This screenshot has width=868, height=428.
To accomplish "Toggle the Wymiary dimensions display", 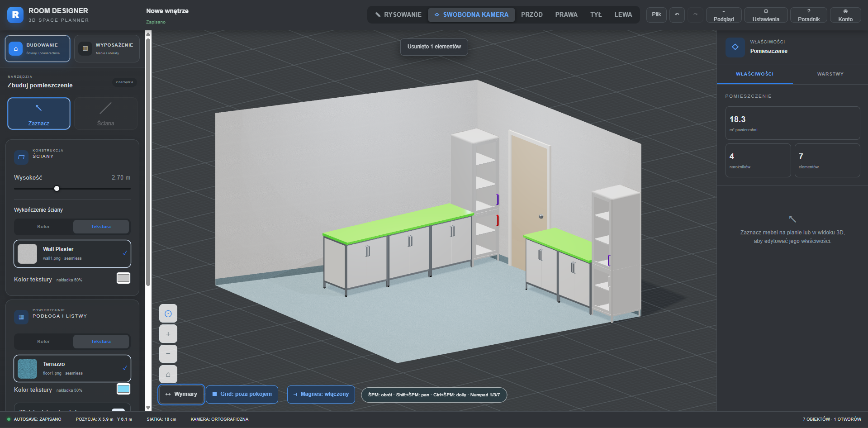I will coord(181,394).
